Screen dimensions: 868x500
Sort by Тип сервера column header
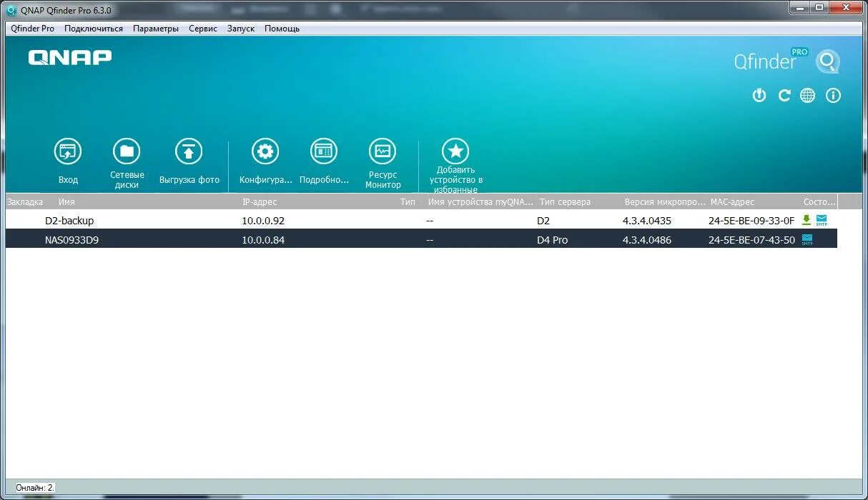tap(565, 201)
